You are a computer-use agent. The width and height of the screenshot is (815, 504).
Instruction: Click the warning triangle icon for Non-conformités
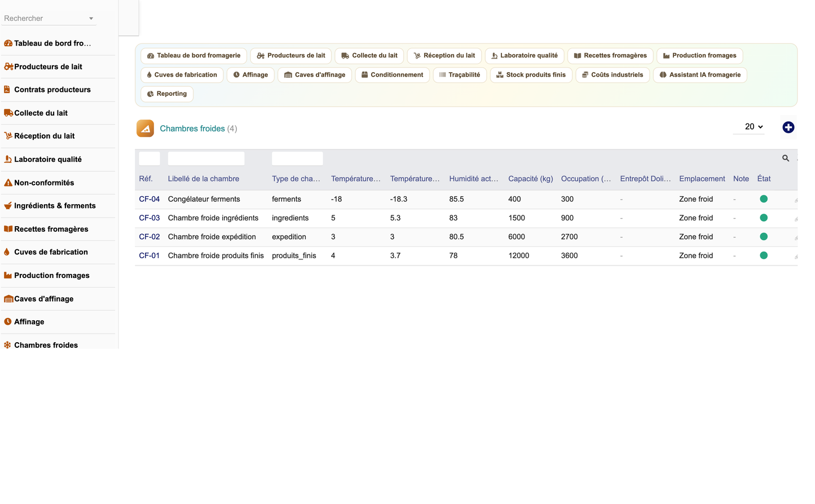pos(8,183)
